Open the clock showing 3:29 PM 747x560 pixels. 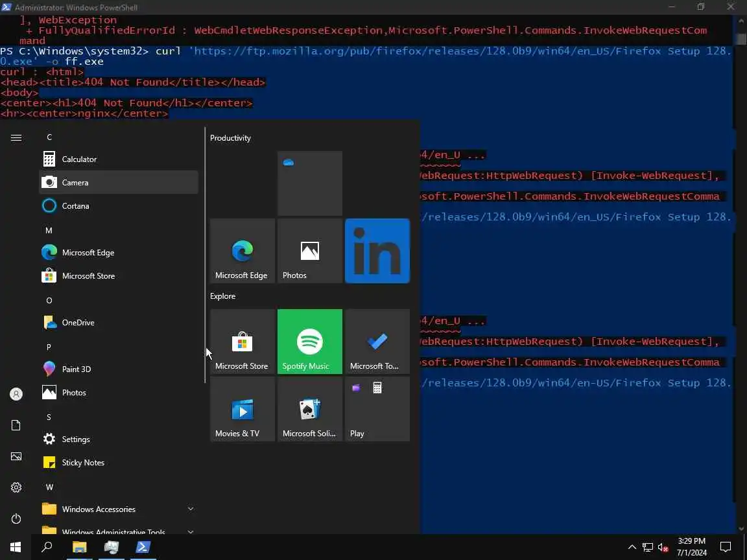[692, 547]
